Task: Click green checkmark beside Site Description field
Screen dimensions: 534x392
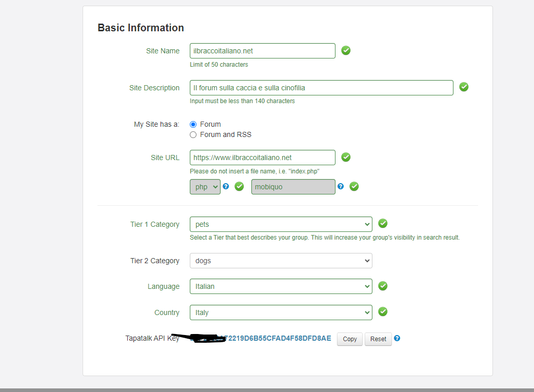Action: pos(464,87)
